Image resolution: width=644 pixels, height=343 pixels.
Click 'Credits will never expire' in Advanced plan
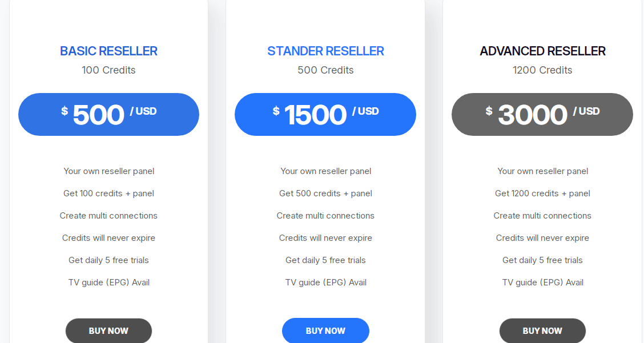tap(542, 237)
